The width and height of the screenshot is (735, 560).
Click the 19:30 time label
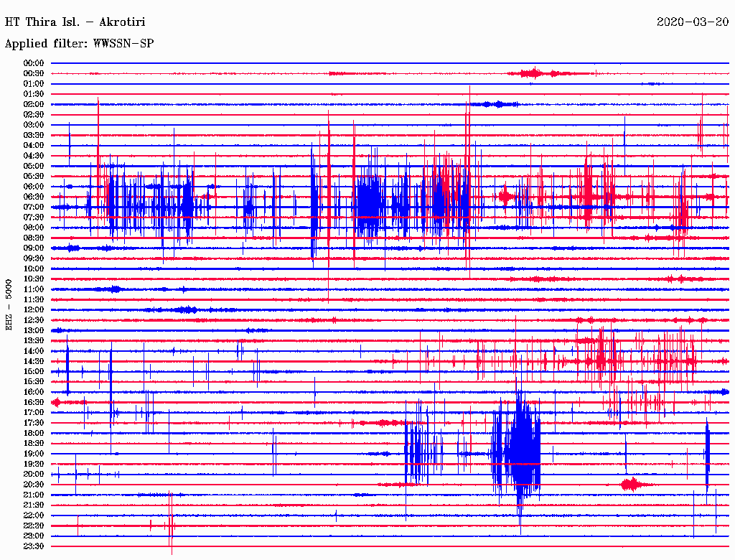[34, 465]
